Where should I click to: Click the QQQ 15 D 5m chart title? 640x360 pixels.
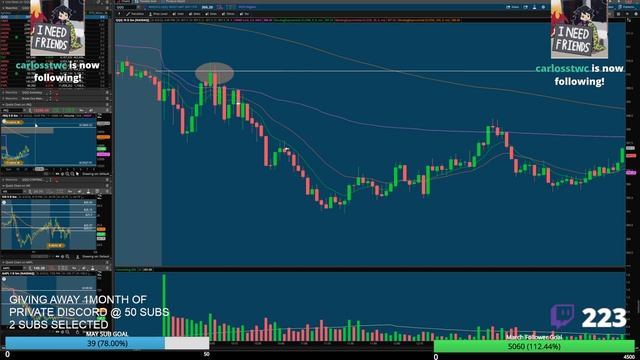pyautogui.click(x=133, y=20)
